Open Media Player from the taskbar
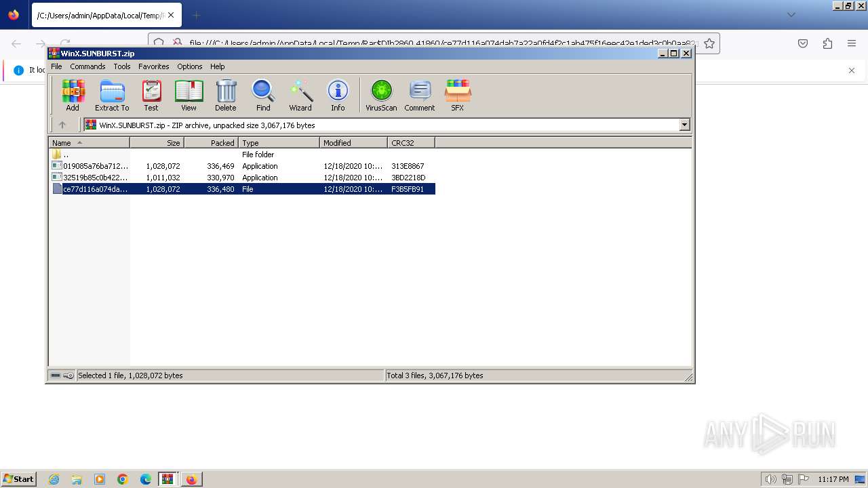Viewport: 868px width, 488px height. pyautogui.click(x=100, y=479)
